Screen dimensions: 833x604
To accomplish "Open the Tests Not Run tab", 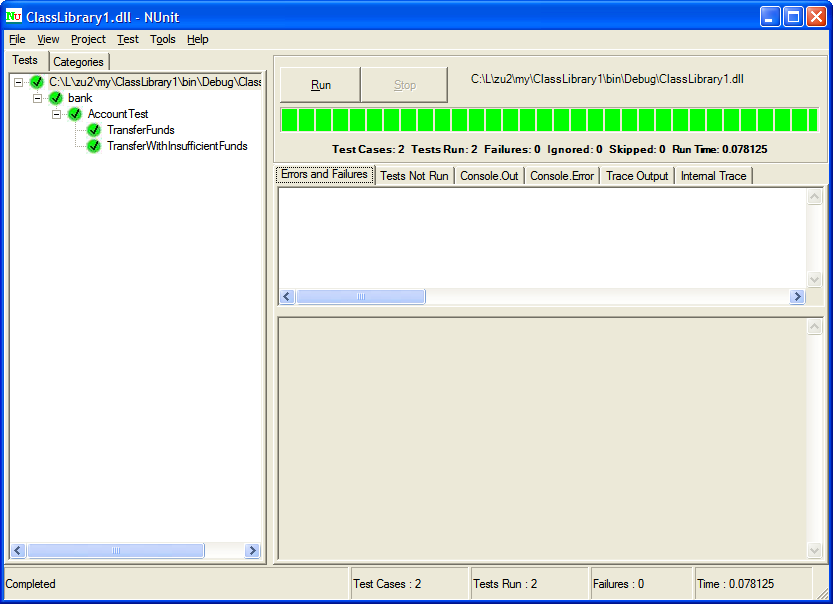I will (x=414, y=176).
